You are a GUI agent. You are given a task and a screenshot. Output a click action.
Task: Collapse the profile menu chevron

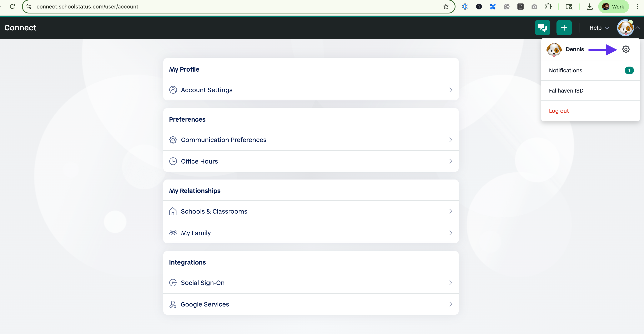(639, 28)
